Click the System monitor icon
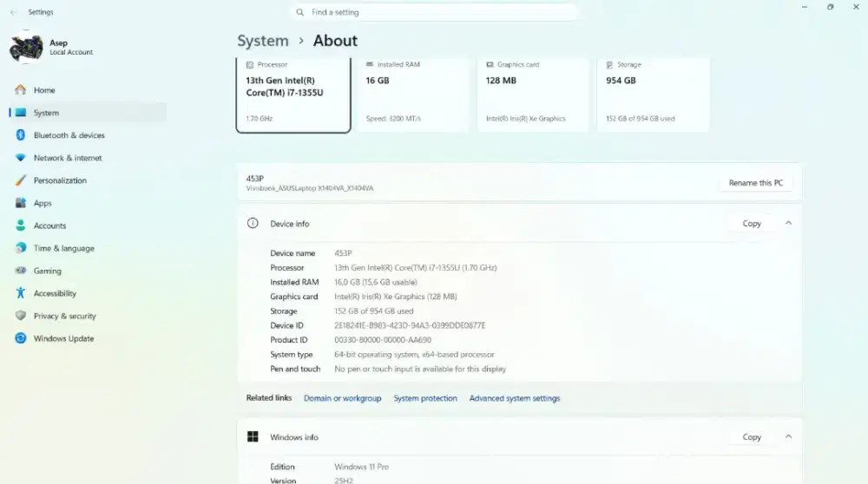Screen dimensions: 868x484 click(21, 112)
